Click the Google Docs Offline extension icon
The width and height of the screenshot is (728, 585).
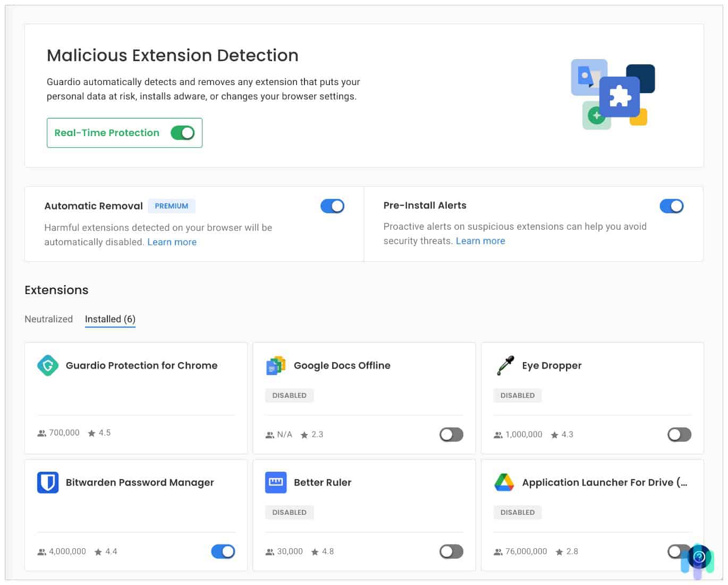(x=276, y=365)
